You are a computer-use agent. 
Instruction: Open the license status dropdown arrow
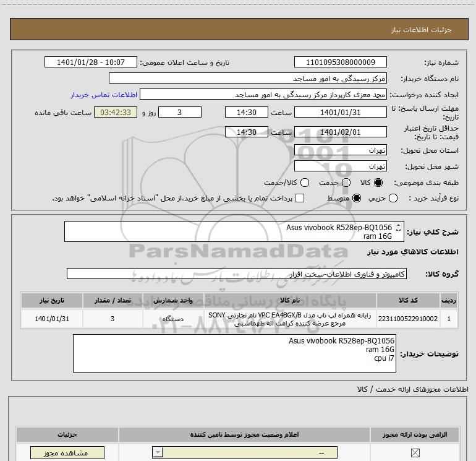(158, 452)
